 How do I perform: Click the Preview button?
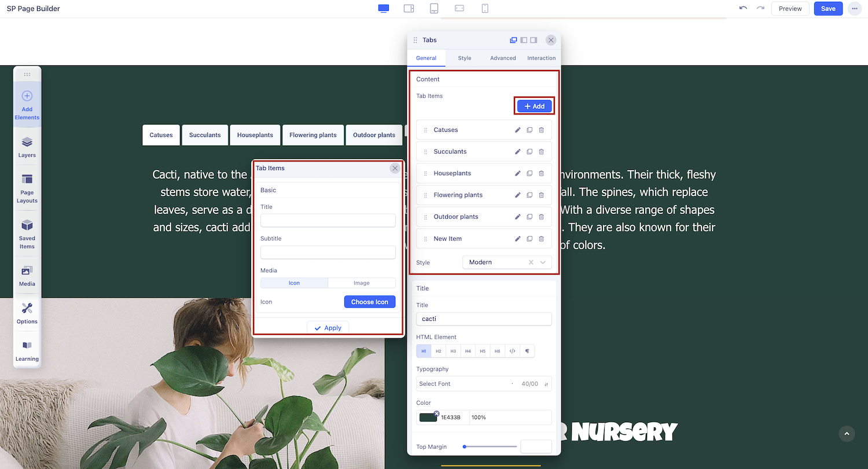(x=790, y=9)
